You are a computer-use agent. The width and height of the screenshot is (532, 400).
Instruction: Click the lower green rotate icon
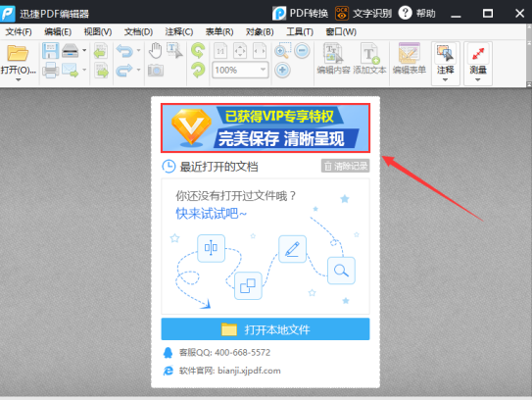point(198,71)
